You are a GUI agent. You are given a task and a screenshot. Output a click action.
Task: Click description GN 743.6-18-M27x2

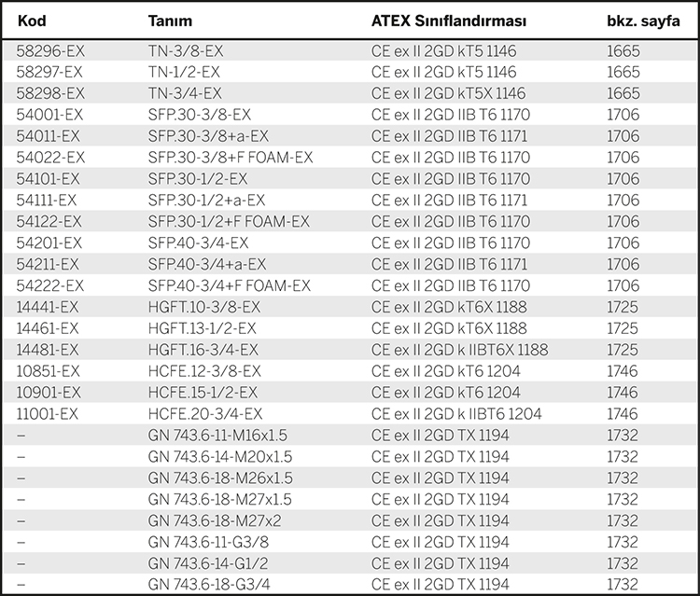215,520
